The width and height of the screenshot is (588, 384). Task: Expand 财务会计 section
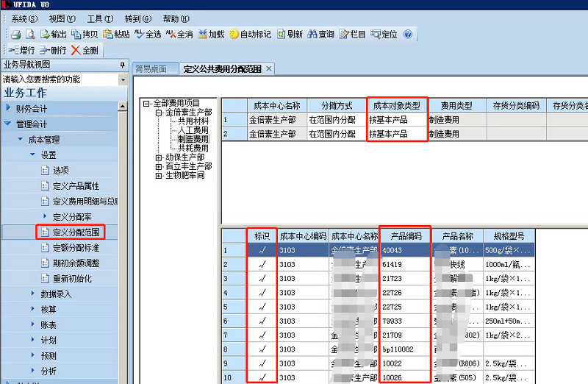pos(9,107)
